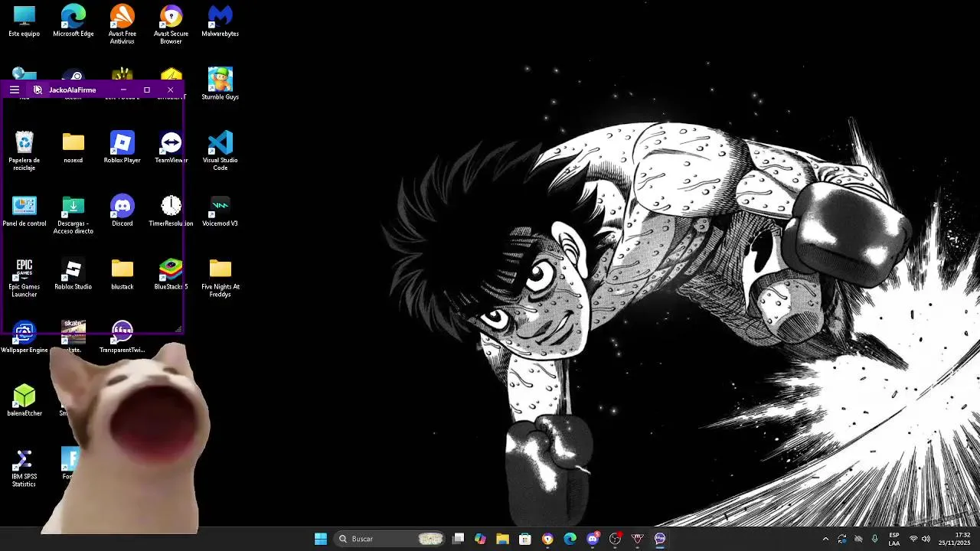Click the sync status tray icon
Screen dimensions: 980x551
[x=842, y=539]
